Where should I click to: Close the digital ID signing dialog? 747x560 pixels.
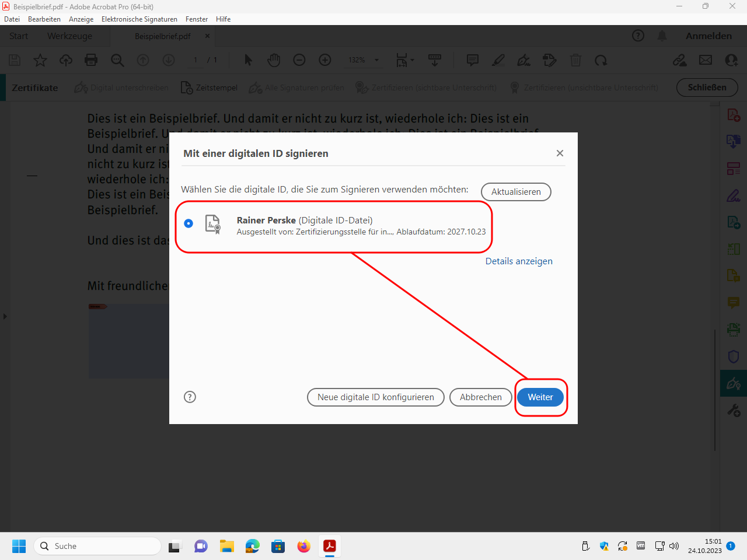tap(560, 153)
